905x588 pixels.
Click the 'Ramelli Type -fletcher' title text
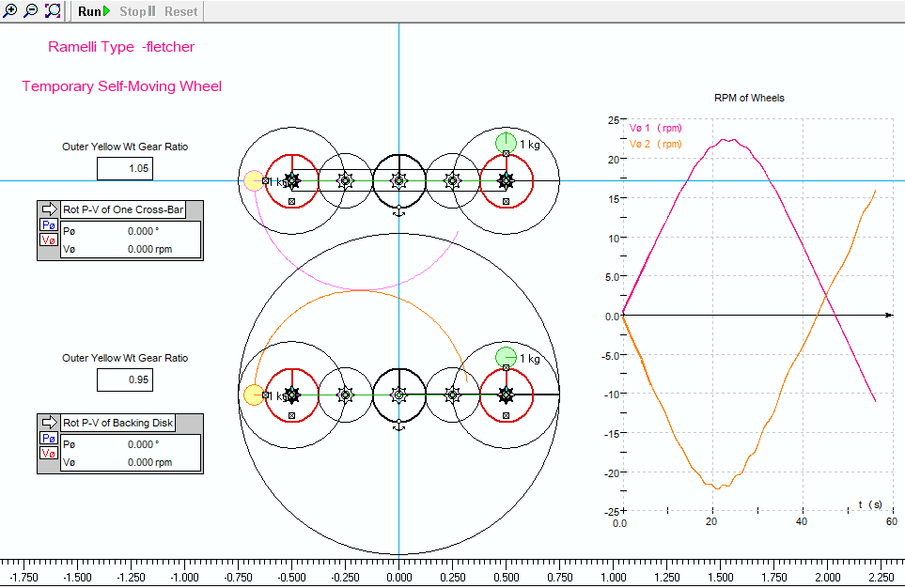(x=121, y=47)
